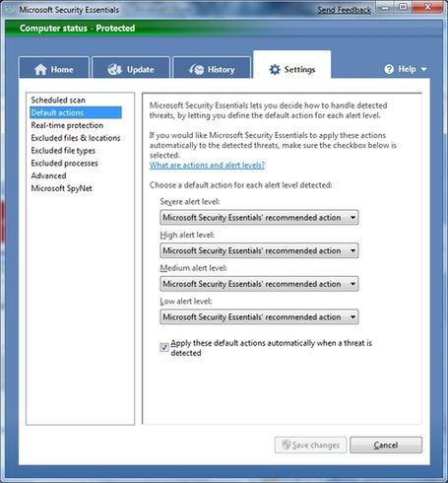Select Real-time protection in the settings list

coord(67,125)
